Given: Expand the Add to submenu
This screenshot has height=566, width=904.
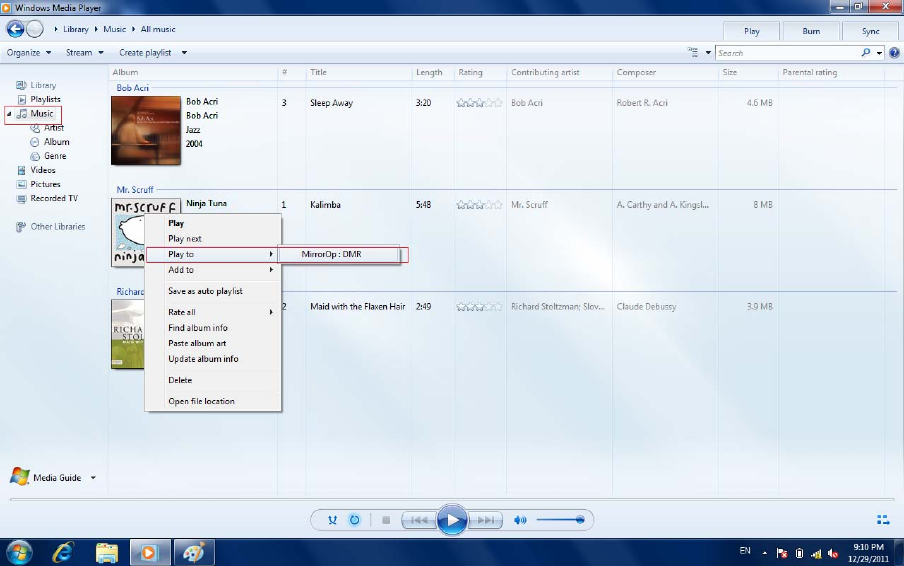Looking at the screenshot, I should [213, 270].
